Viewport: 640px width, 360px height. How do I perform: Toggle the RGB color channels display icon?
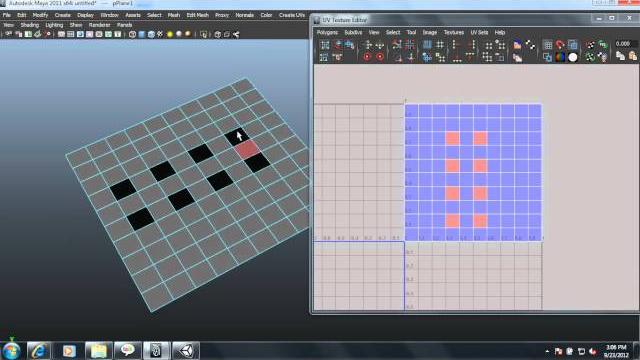click(560, 57)
